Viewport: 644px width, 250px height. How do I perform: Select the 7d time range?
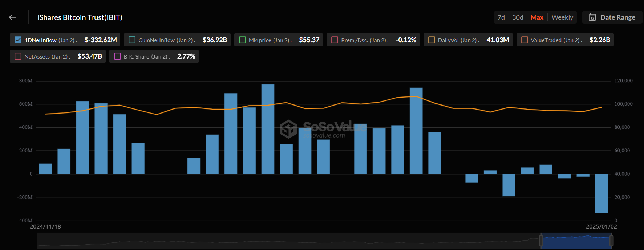coord(501,17)
